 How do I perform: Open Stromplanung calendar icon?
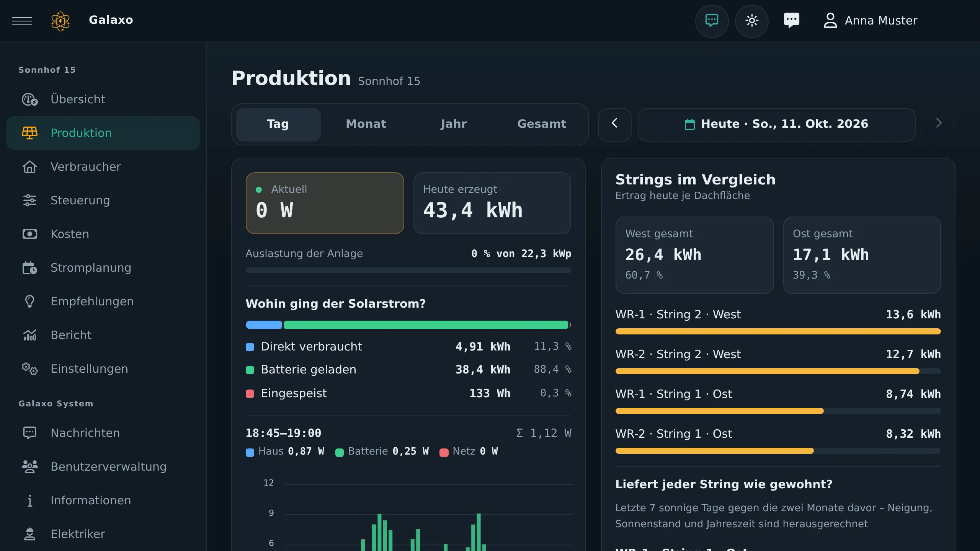[x=30, y=268]
